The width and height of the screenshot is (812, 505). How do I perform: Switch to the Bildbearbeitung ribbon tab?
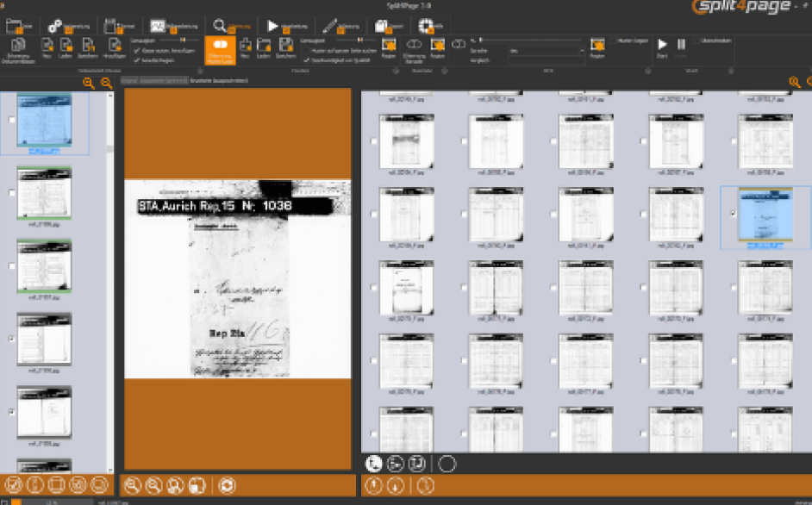[x=174, y=25]
